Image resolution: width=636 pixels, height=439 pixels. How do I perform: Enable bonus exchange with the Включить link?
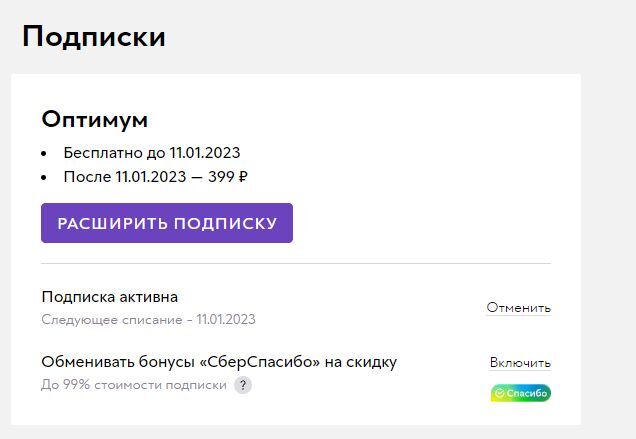520,363
